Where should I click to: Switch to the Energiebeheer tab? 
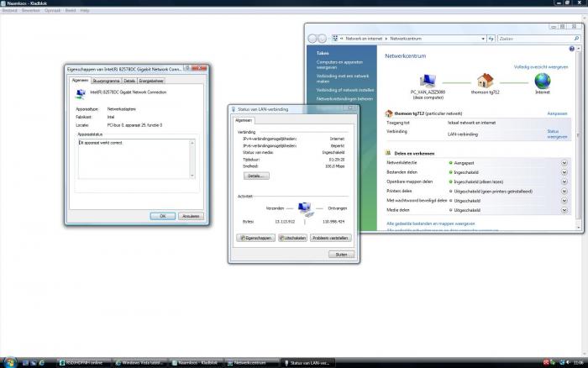[x=151, y=81]
